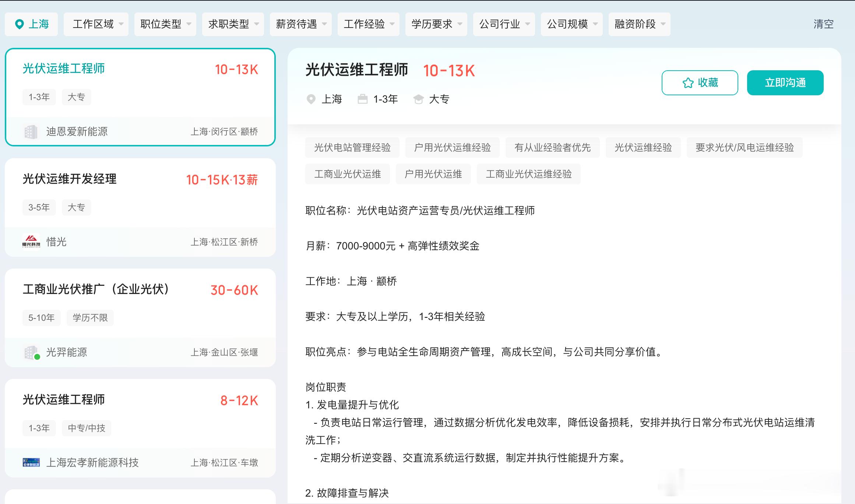Click the 户用光伏运维 tag
Screen dimensions: 855x504
tap(433, 174)
